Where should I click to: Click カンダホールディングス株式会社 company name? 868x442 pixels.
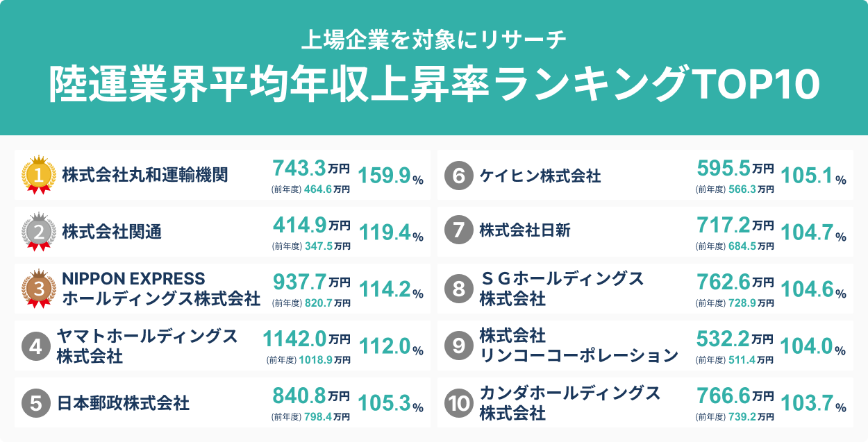569,403
